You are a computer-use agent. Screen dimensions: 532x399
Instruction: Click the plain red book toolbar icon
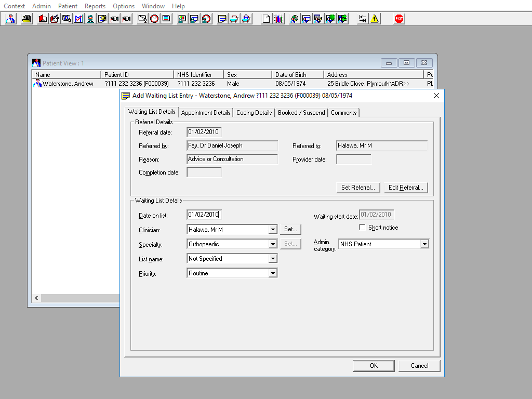pyautogui.click(x=43, y=19)
